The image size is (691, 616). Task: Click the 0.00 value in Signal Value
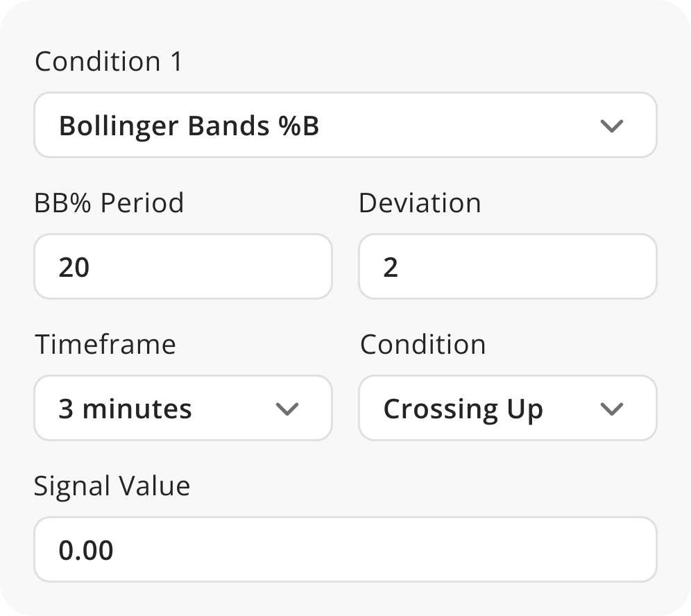(x=86, y=549)
